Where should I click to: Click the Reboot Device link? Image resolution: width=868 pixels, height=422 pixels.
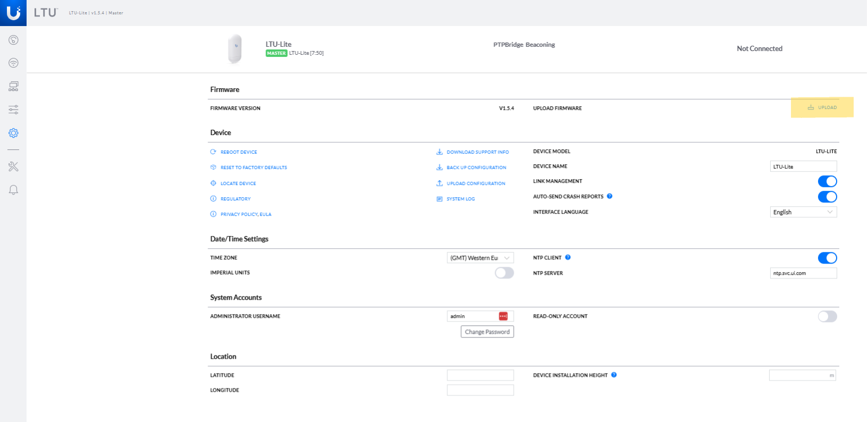click(x=239, y=152)
